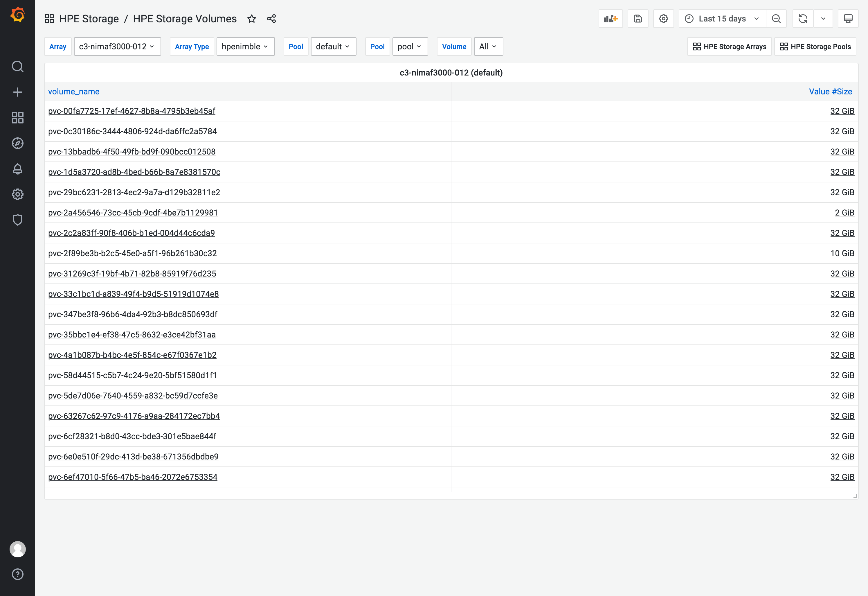
Task: Go to HPE Storage Arrays dashboard link
Action: pyautogui.click(x=729, y=47)
